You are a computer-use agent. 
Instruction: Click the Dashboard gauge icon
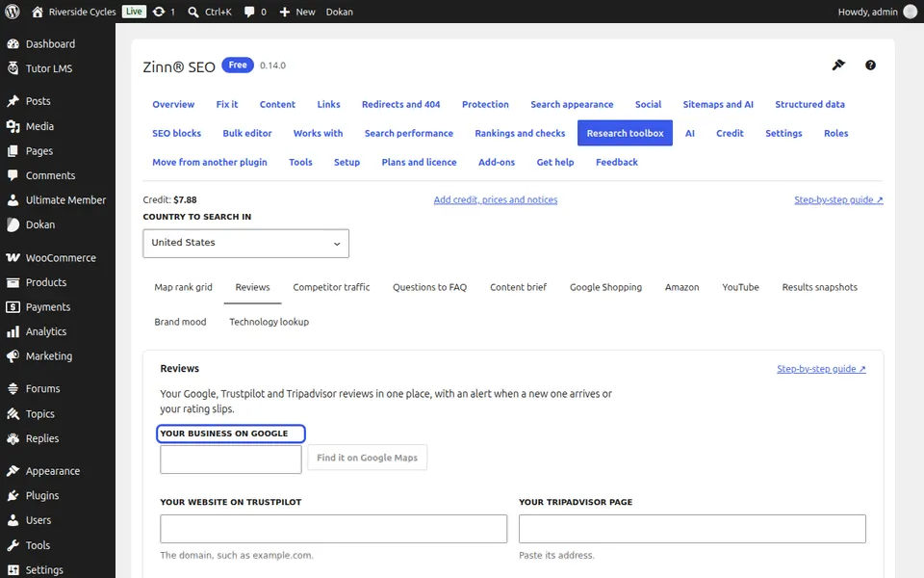tap(13, 43)
